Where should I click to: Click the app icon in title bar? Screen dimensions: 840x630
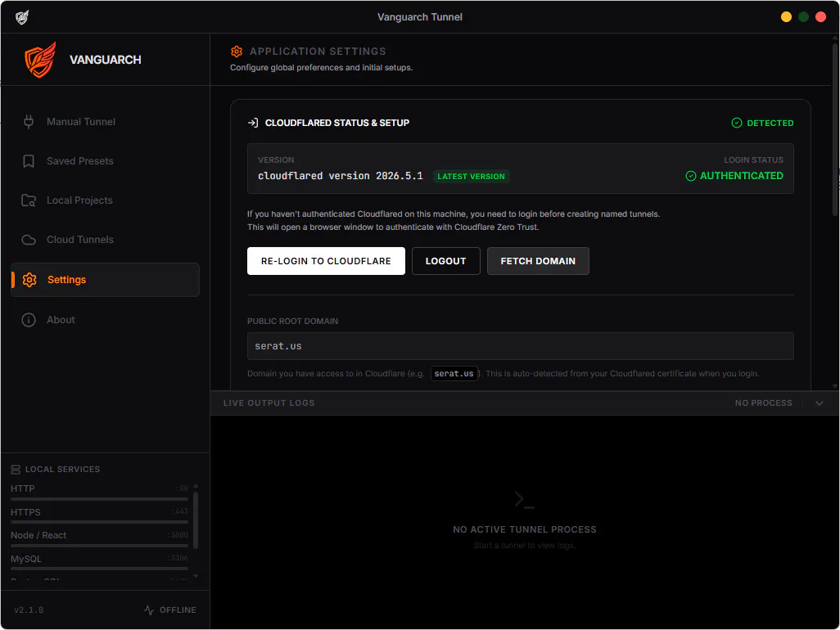pos(22,17)
